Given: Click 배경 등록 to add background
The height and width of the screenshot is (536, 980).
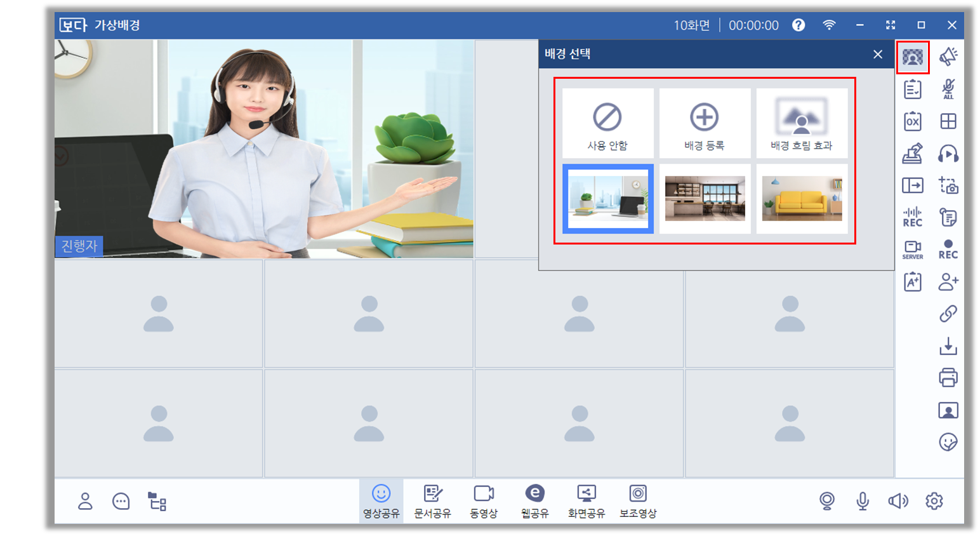Looking at the screenshot, I should (705, 123).
